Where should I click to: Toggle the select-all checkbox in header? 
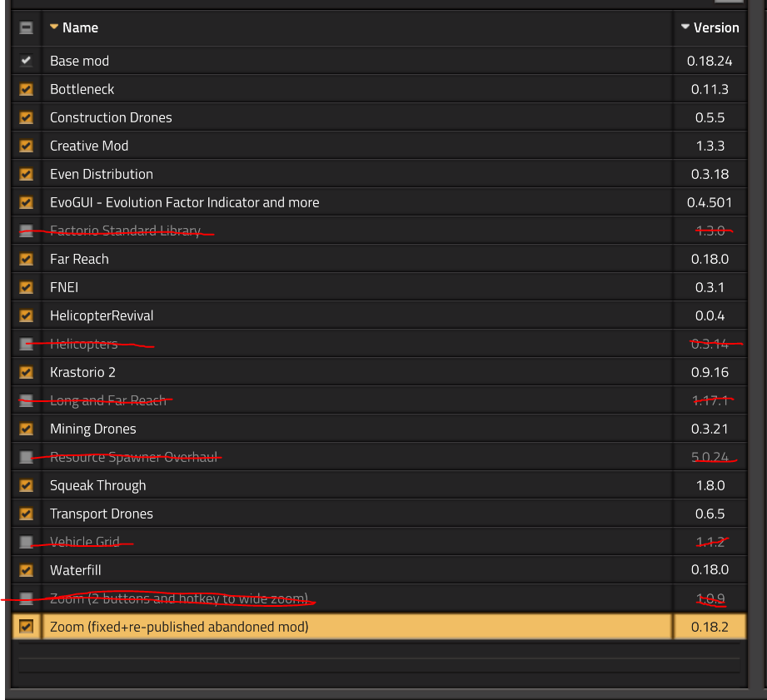tap(27, 27)
